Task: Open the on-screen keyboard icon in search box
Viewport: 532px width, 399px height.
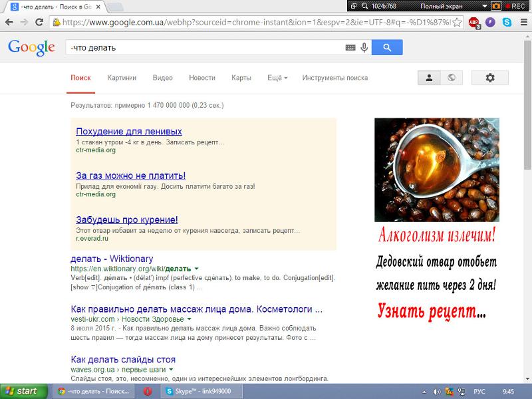Action: pos(350,47)
